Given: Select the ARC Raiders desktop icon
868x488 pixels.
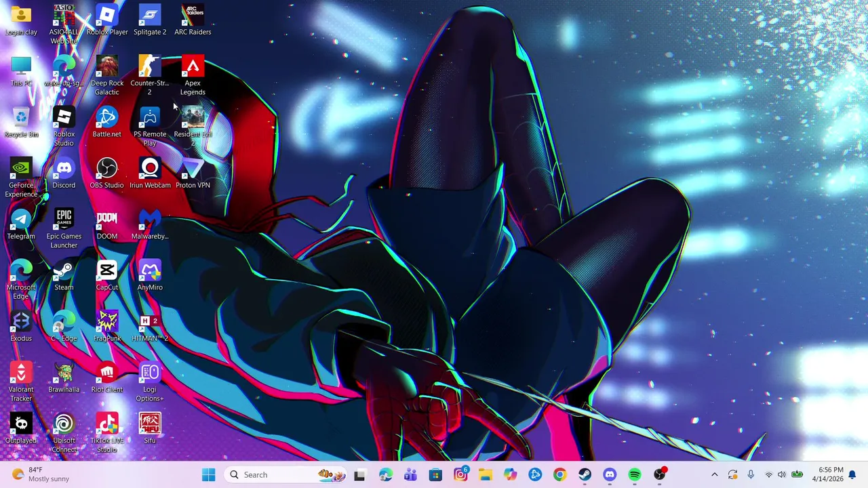Looking at the screenshot, I should point(193,20).
